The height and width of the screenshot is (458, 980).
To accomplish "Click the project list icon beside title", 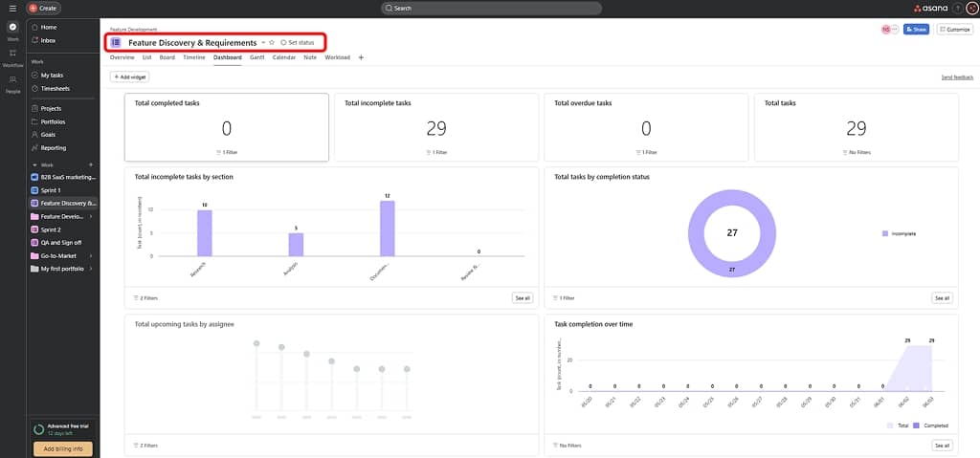I will click(x=116, y=42).
